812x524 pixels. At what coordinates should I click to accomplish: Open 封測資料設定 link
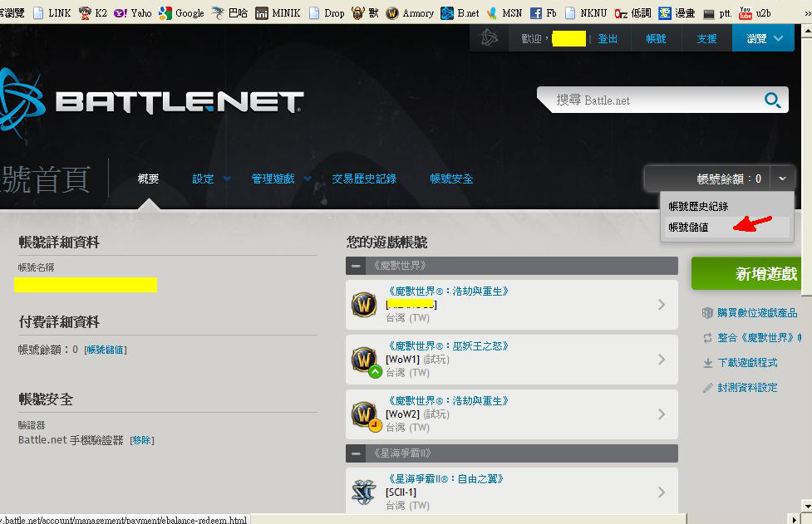pos(747,388)
